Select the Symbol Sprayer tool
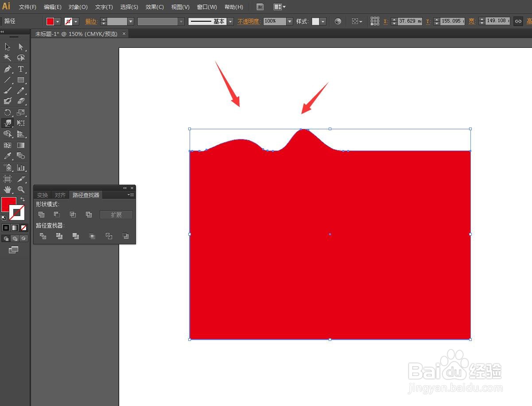The width and height of the screenshot is (532, 406). (x=8, y=168)
